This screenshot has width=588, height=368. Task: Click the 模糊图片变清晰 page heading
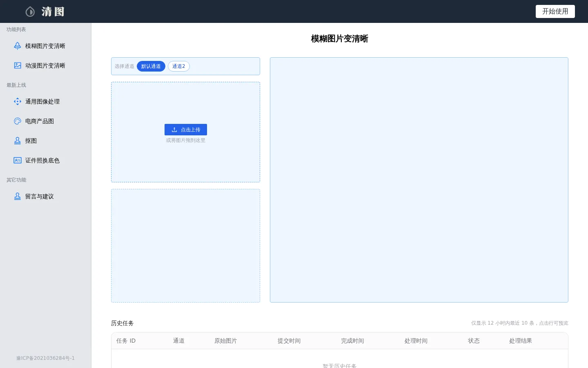pyautogui.click(x=340, y=39)
